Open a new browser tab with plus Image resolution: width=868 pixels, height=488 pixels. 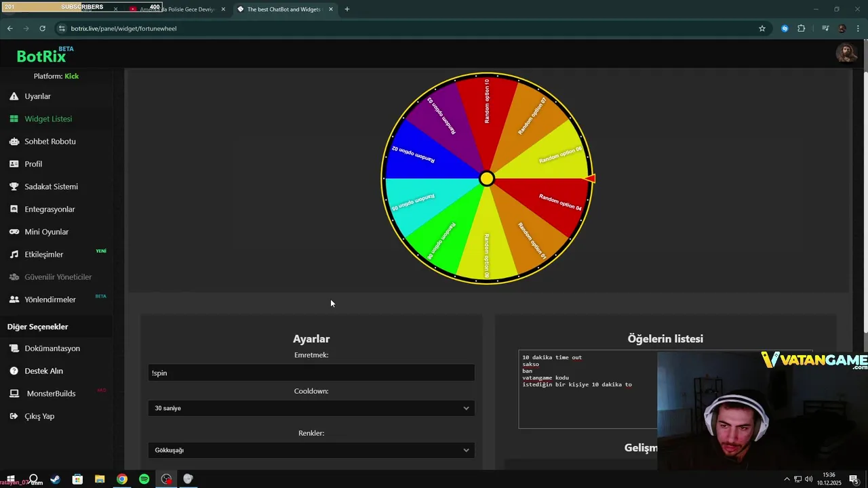(x=347, y=9)
